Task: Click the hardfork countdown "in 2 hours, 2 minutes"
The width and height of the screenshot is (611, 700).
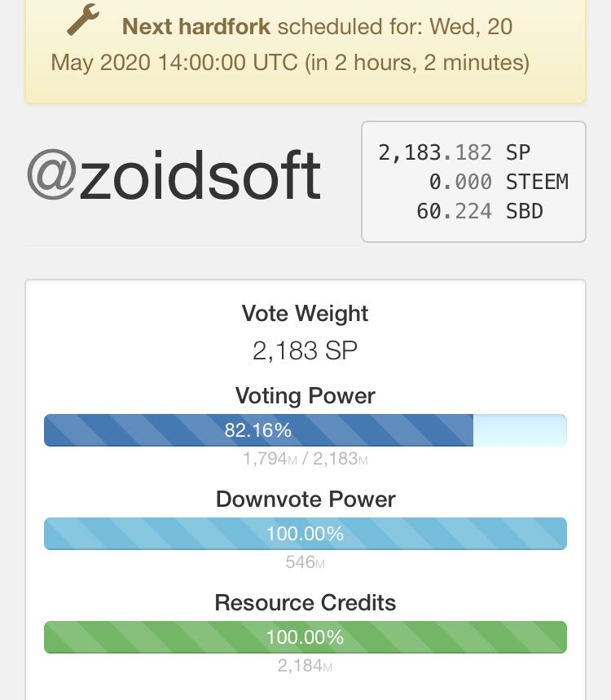Action: pyautogui.click(x=416, y=63)
